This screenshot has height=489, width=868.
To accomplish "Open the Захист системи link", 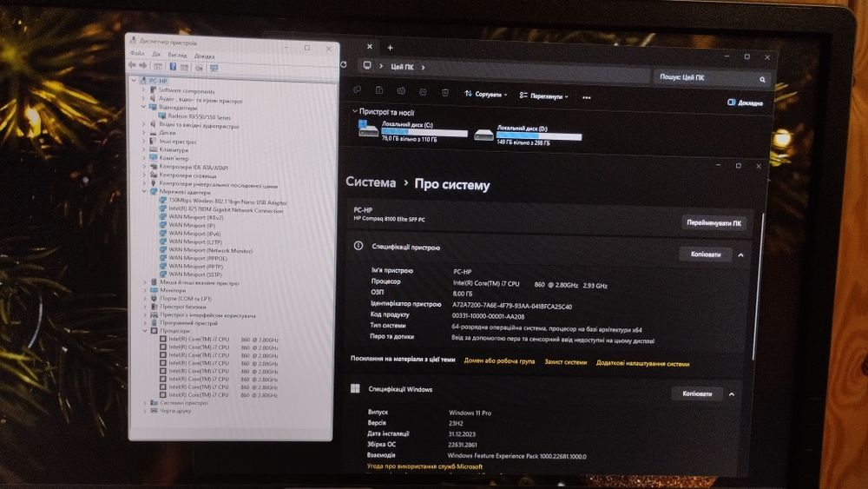I will pos(565,362).
